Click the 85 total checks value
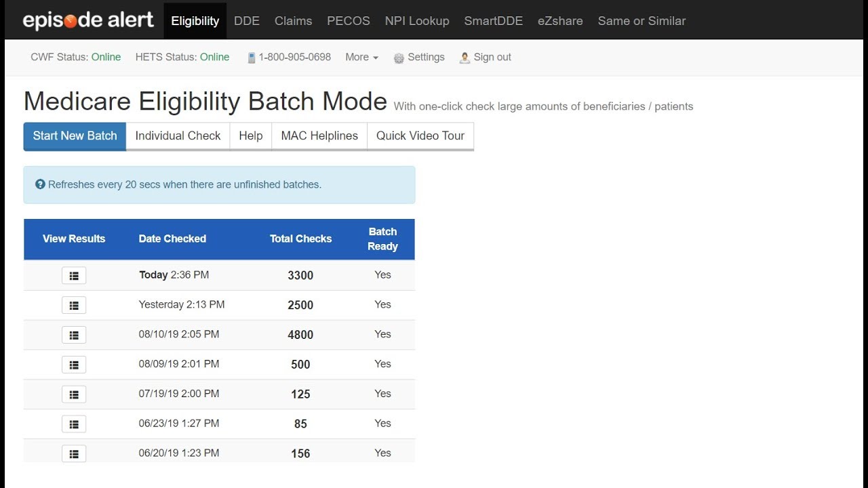Image resolution: width=868 pixels, height=488 pixels. [300, 424]
